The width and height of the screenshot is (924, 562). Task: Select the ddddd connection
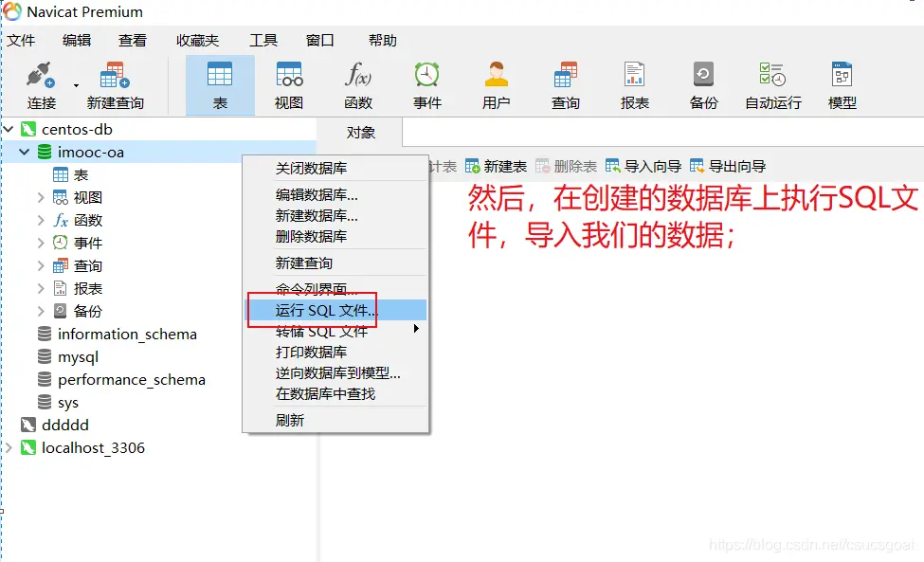(64, 425)
